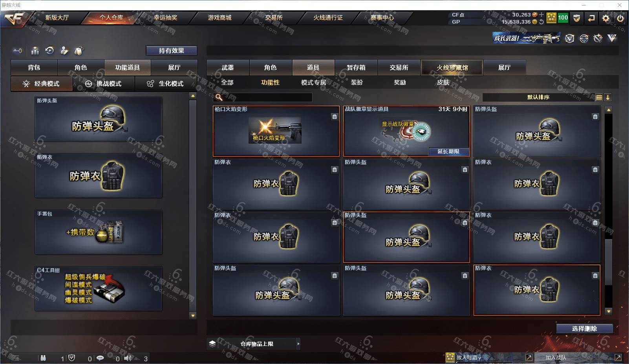Select the 经典模式 mode filter
This screenshot has height=364, width=629.
(42, 84)
